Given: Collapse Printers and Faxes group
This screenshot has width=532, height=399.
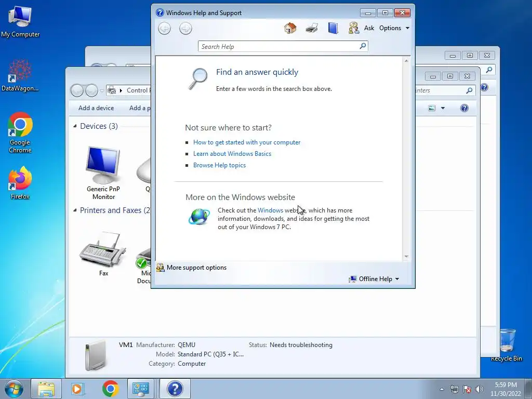Looking at the screenshot, I should pyautogui.click(x=75, y=210).
